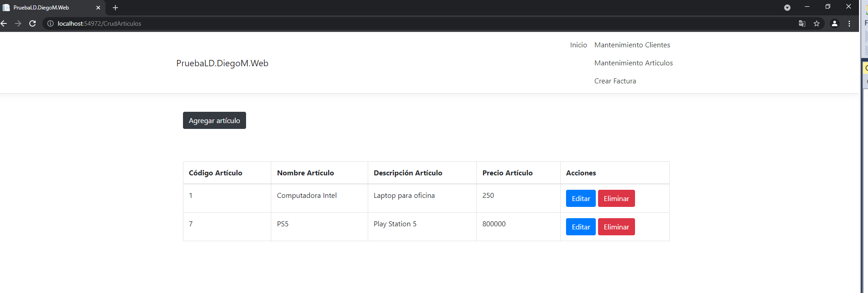Close the Chrome window
This screenshot has height=293, width=868.
(849, 7)
